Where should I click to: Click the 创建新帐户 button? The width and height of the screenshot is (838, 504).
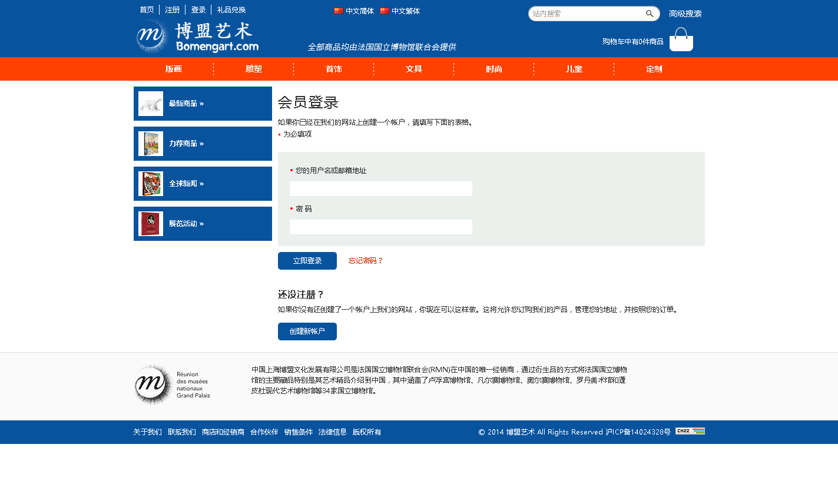[307, 331]
